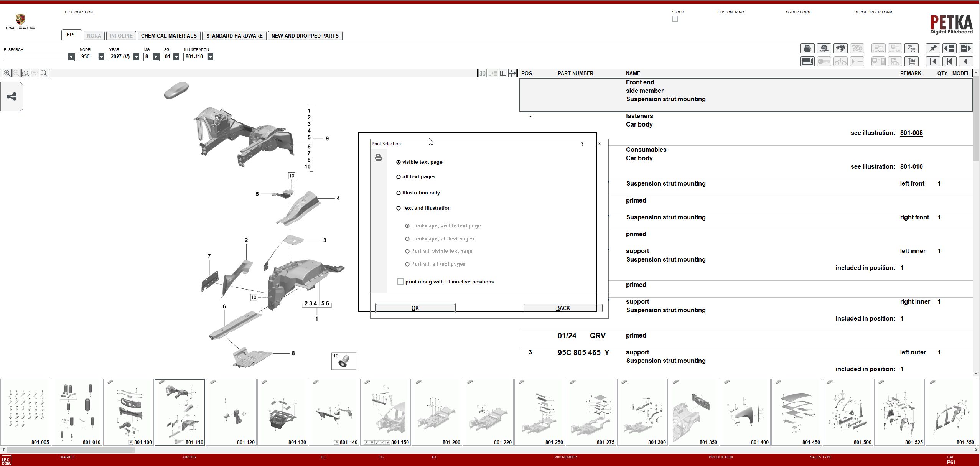The image size is (980, 466).
Task: Open the CHEMICAL MATERIALS tab
Action: coord(169,36)
